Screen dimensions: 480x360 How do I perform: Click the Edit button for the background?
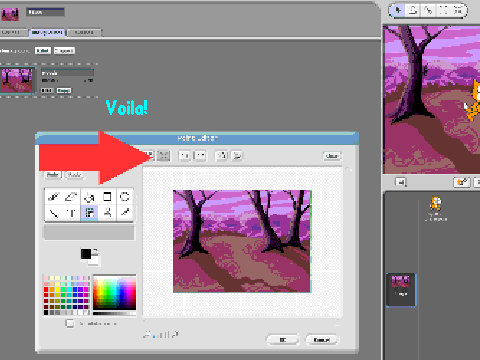[x=47, y=90]
